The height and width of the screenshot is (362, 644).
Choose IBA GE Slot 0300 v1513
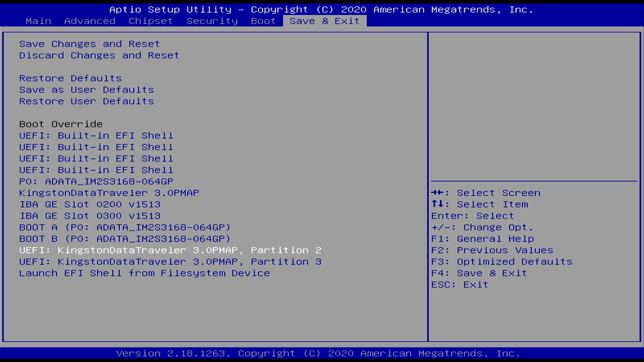90,216
